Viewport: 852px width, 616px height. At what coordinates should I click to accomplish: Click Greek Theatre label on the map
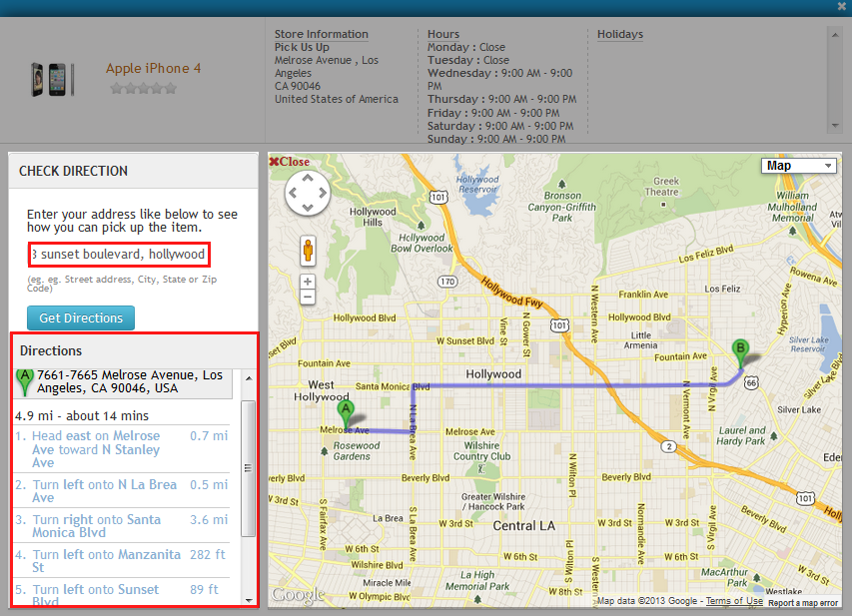click(662, 187)
